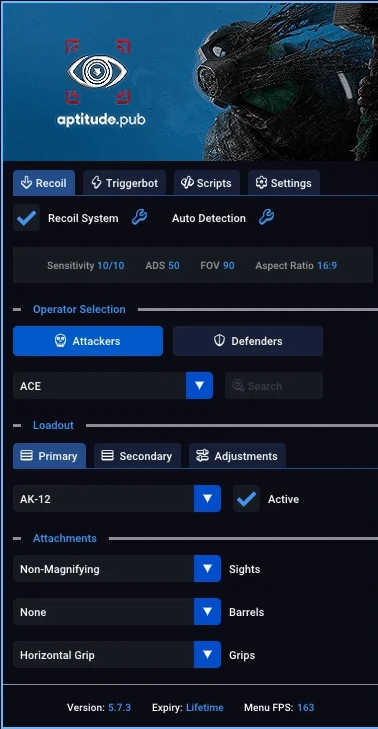This screenshot has width=378, height=729.
Task: Select the Attackers button
Action: 88,341
